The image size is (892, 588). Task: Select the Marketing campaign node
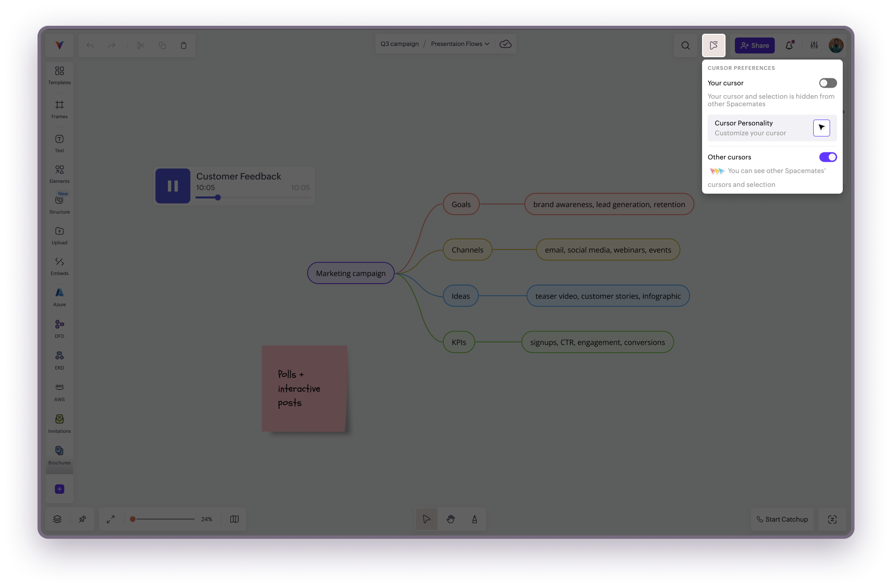[351, 273]
